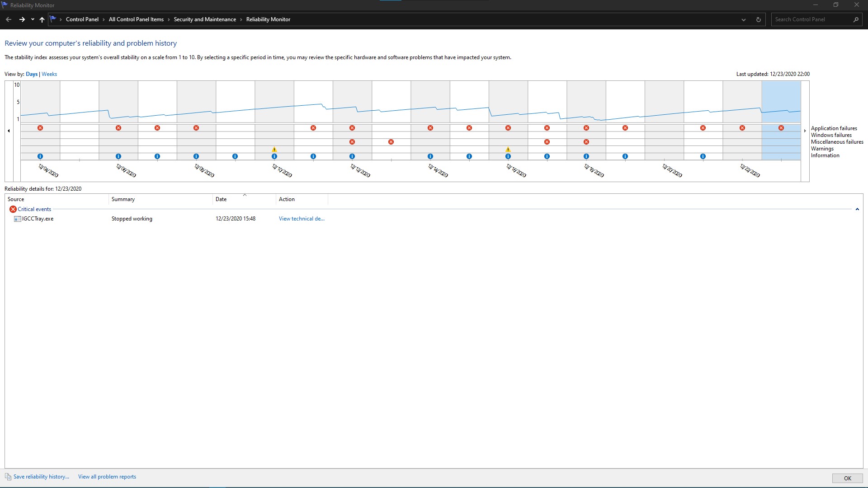Click Save reliability history link
The height and width of the screenshot is (488, 868).
point(41,477)
